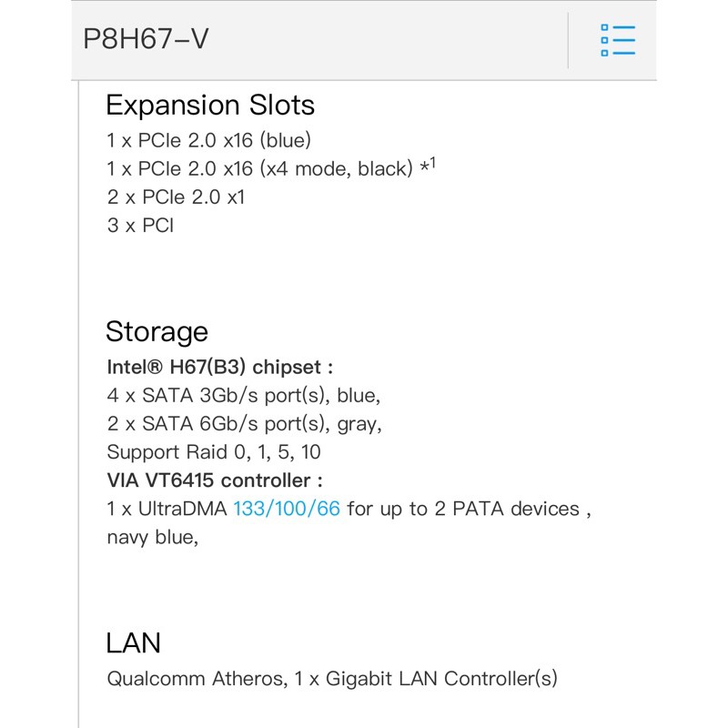Click the PCIe 2.0 x16 (blue) line
The image size is (728, 728).
[209, 140]
